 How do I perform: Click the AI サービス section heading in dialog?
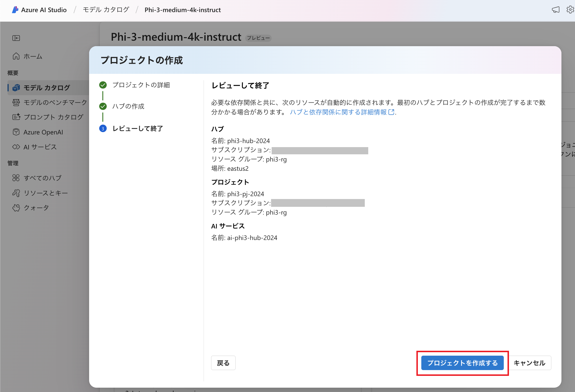click(228, 226)
